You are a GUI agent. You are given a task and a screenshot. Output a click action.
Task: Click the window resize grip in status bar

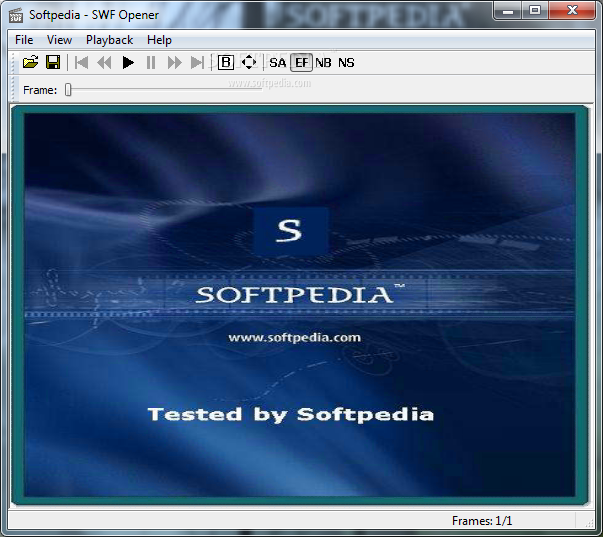[588, 522]
